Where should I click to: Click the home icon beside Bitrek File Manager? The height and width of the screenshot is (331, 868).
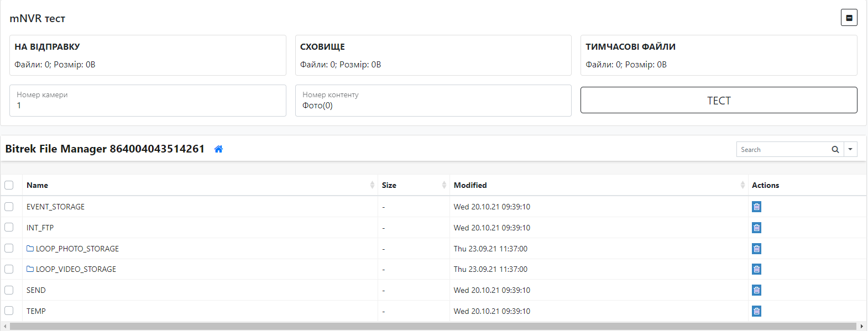coord(218,149)
